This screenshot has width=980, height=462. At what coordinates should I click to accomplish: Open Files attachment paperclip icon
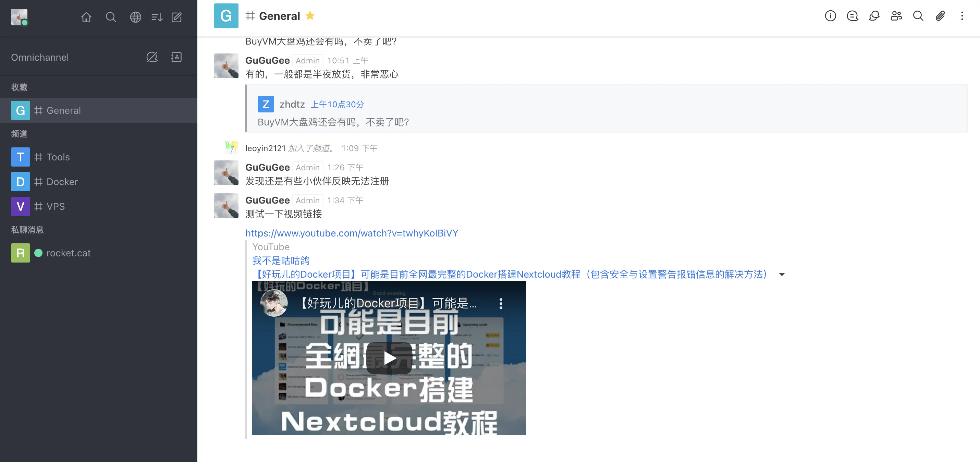(x=940, y=16)
